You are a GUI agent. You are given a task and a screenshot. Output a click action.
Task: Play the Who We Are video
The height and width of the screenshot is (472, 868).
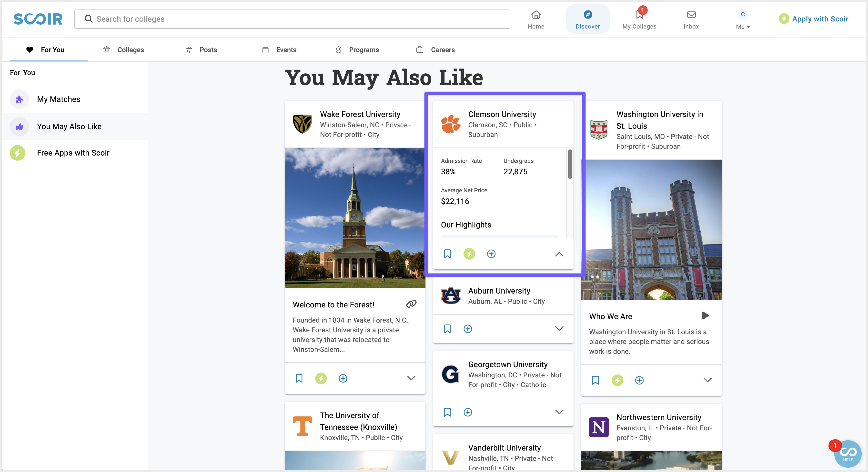pyautogui.click(x=705, y=315)
